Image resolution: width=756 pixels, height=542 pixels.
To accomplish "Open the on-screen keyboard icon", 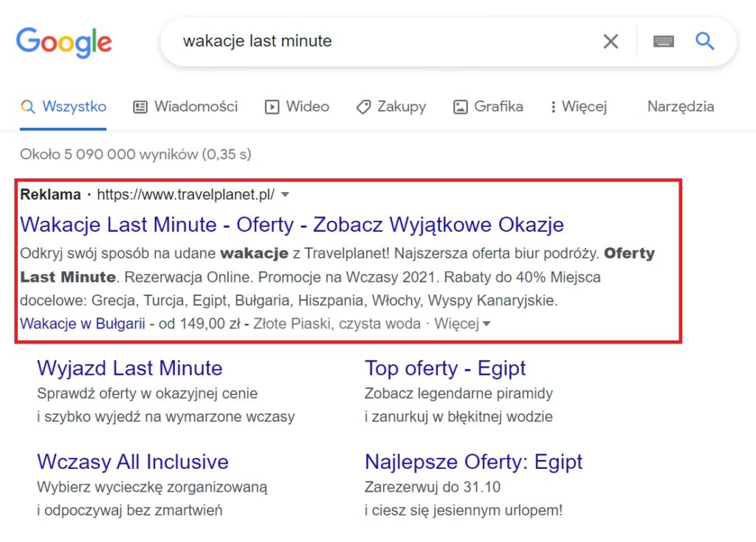I will (x=664, y=41).
